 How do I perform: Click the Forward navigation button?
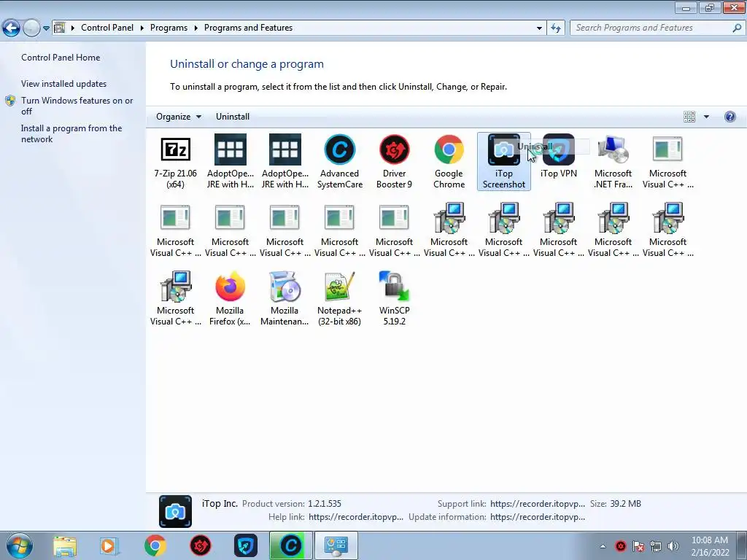31,28
